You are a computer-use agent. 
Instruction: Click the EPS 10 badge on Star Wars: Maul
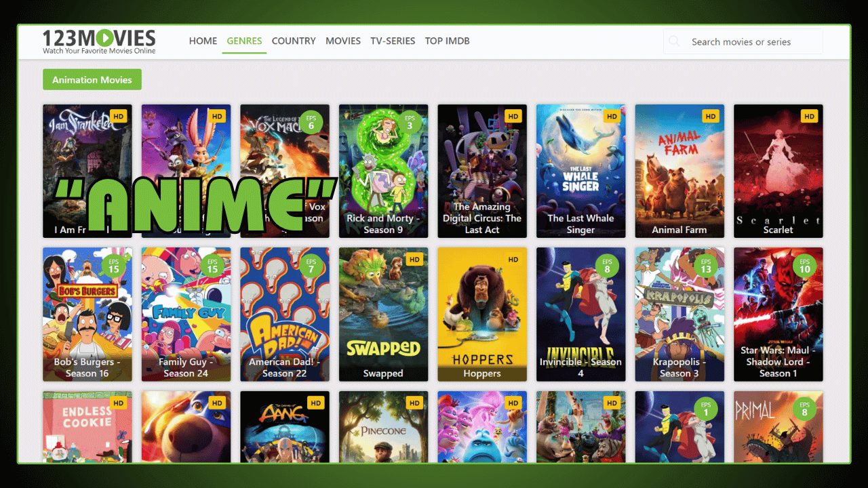coord(804,266)
